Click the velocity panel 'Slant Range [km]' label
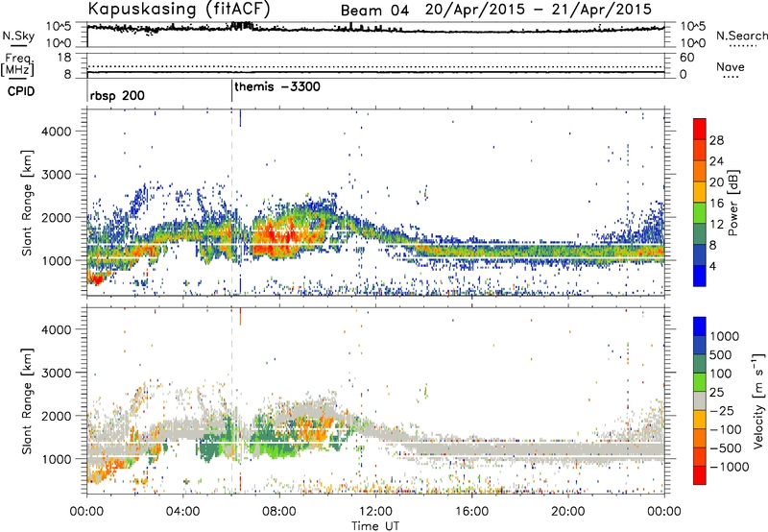768x532 pixels. [28, 400]
